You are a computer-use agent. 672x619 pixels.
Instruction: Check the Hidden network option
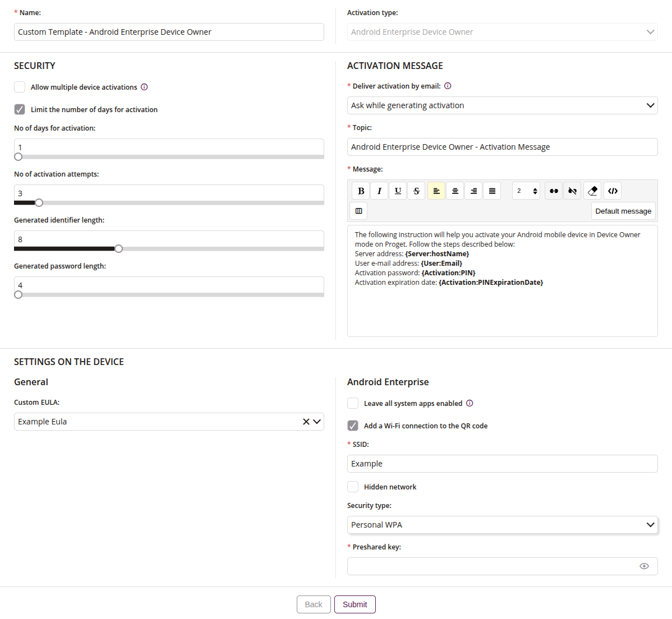tap(353, 487)
